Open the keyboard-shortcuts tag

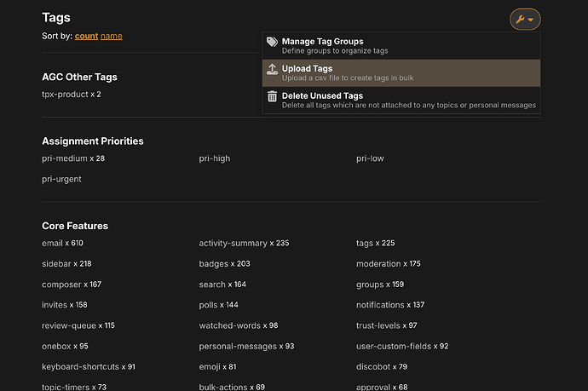pyautogui.click(x=80, y=367)
